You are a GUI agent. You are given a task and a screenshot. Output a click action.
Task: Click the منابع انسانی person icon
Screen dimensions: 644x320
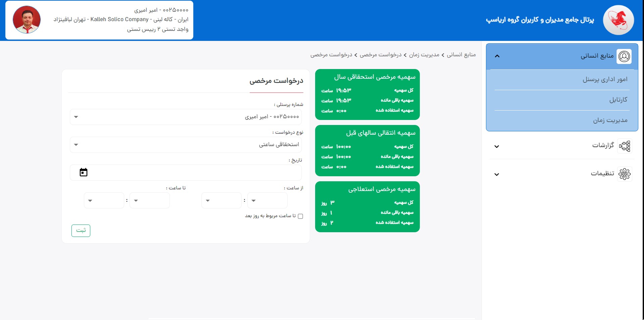(x=624, y=56)
